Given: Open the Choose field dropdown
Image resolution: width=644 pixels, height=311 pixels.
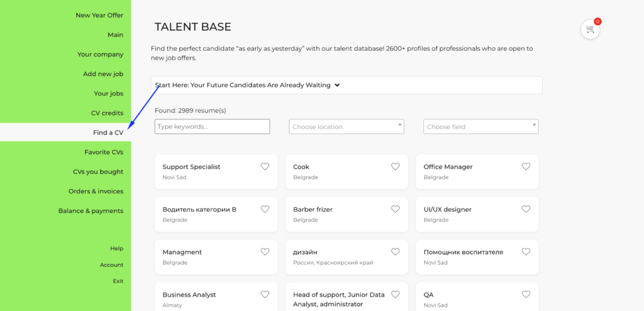Looking at the screenshot, I should point(480,127).
